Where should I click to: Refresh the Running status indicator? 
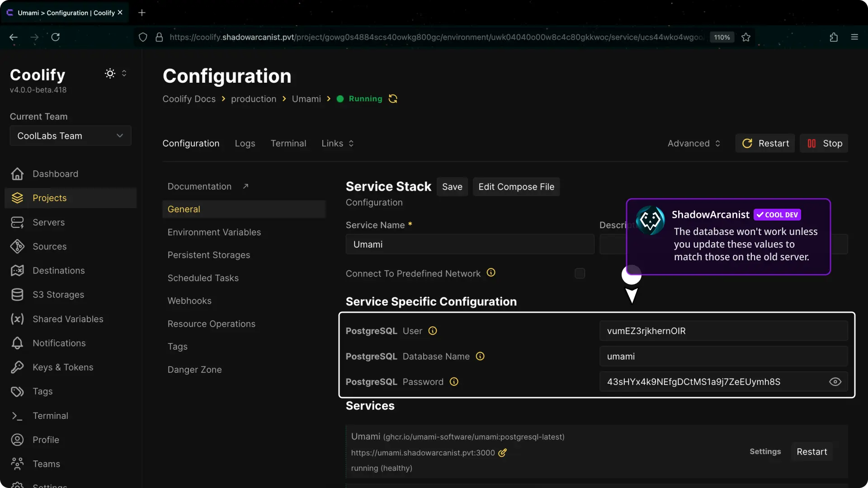click(x=393, y=99)
